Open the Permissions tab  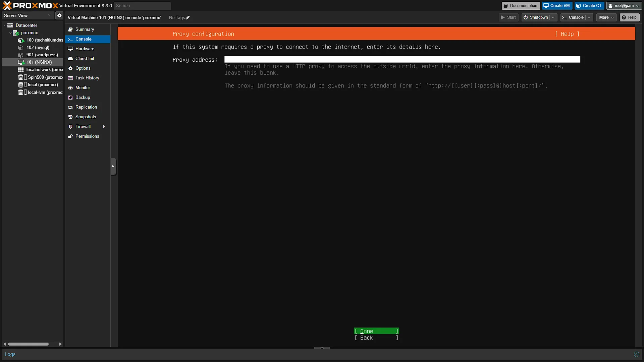click(88, 136)
